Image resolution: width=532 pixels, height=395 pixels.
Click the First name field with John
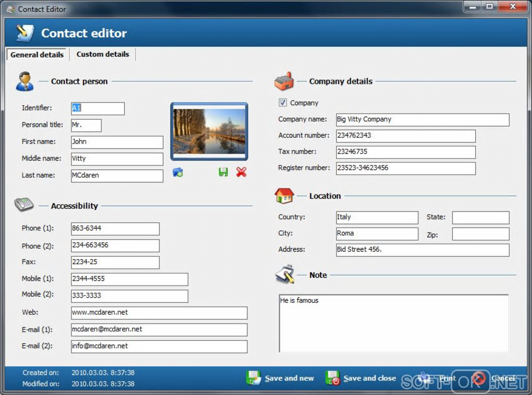(117, 142)
